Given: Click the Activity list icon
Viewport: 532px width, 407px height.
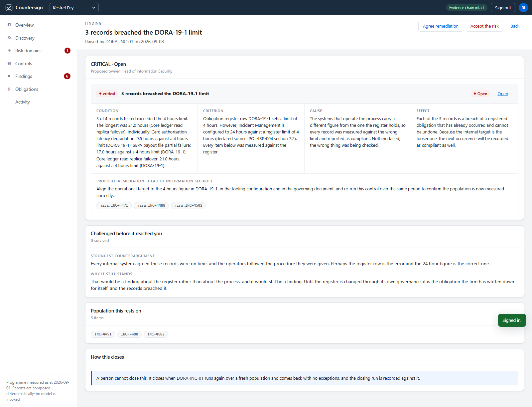Looking at the screenshot, I should pyautogui.click(x=9, y=102).
